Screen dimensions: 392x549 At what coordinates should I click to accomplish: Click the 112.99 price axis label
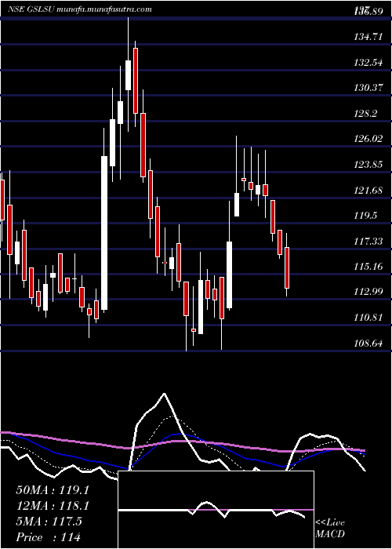pyautogui.click(x=368, y=292)
